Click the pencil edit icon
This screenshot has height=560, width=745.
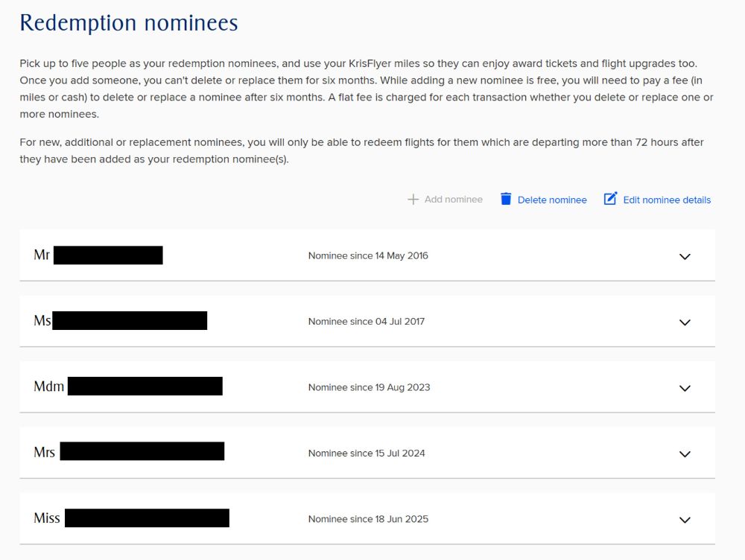click(x=610, y=199)
